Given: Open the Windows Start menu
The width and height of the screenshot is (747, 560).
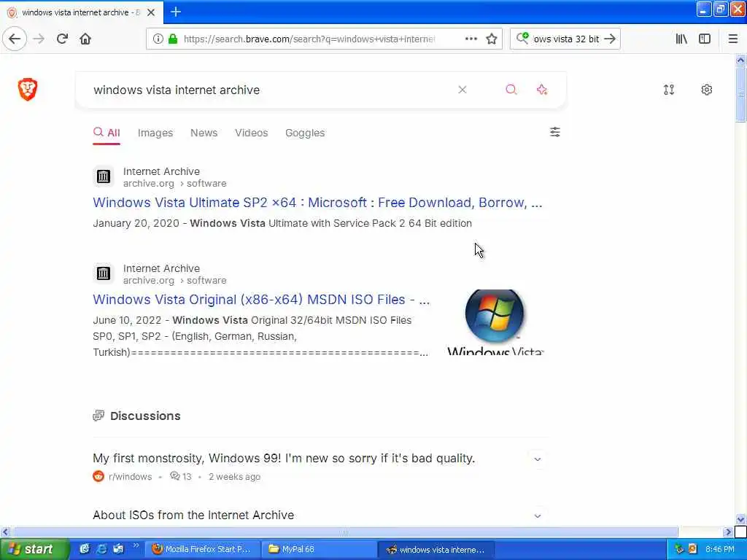Looking at the screenshot, I should click(34, 549).
